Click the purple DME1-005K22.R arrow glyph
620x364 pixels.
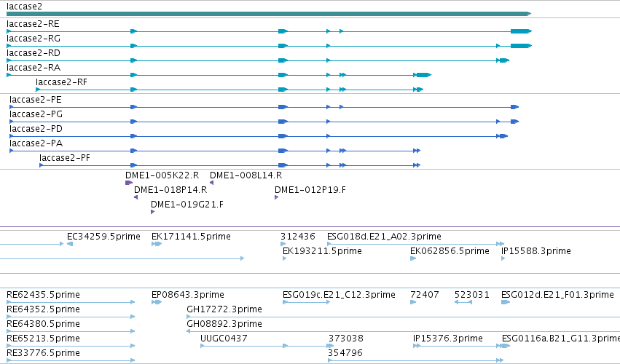(128, 183)
